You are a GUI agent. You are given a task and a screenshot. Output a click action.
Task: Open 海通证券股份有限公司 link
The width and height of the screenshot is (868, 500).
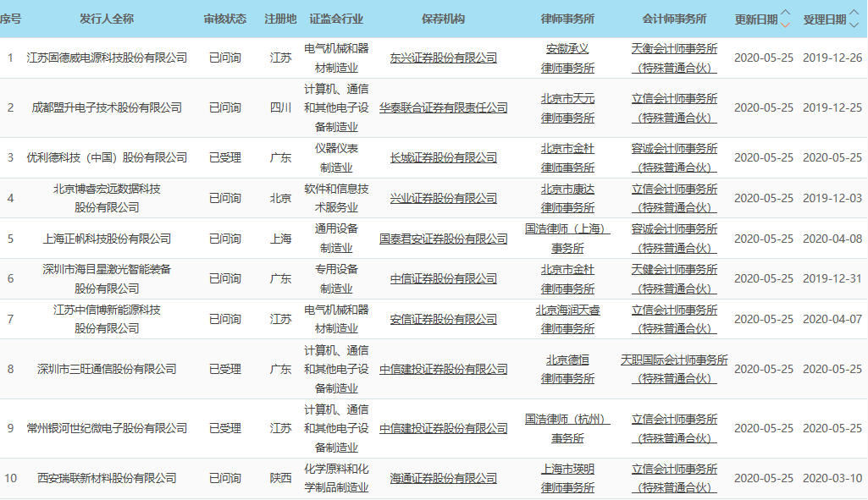444,478
